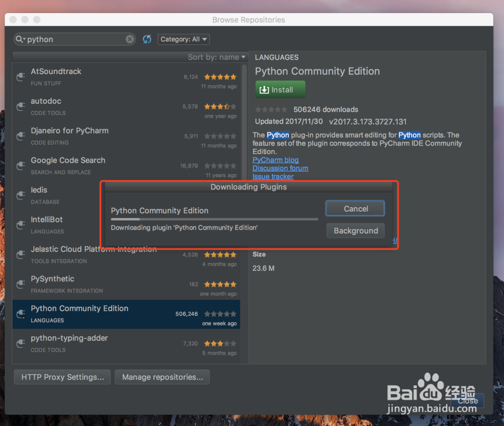Select the Iedis database plugin
504x426 pixels.
pyautogui.click(x=56, y=195)
